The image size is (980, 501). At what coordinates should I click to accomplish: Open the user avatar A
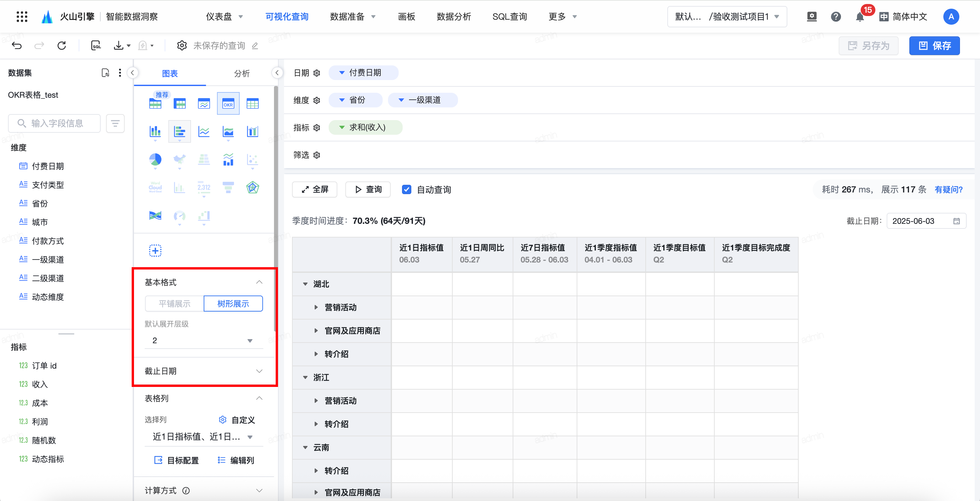[x=951, y=17]
